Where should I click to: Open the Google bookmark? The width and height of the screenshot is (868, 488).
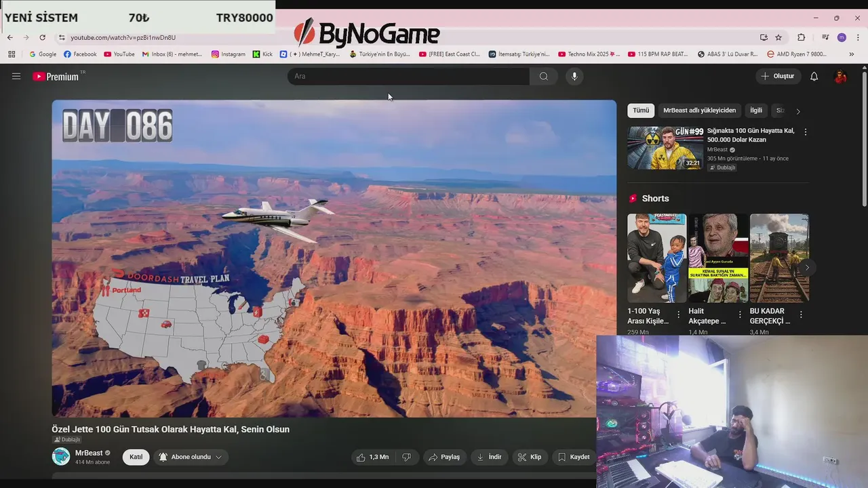43,54
